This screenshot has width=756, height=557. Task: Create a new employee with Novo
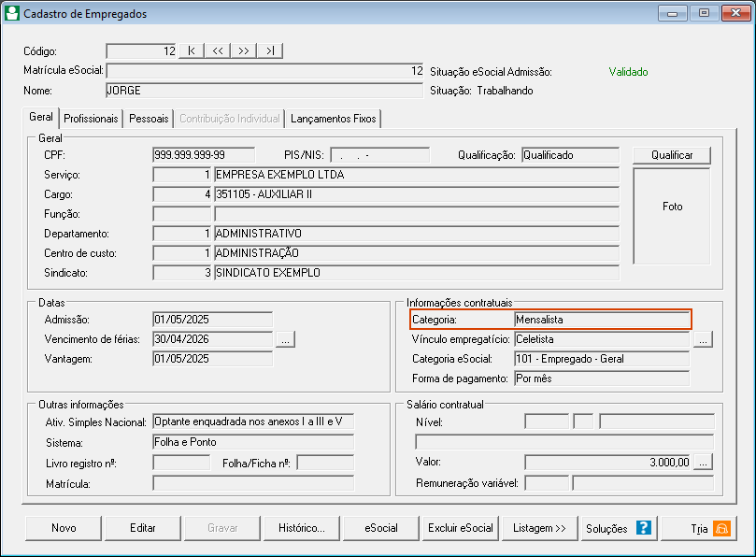tap(64, 528)
